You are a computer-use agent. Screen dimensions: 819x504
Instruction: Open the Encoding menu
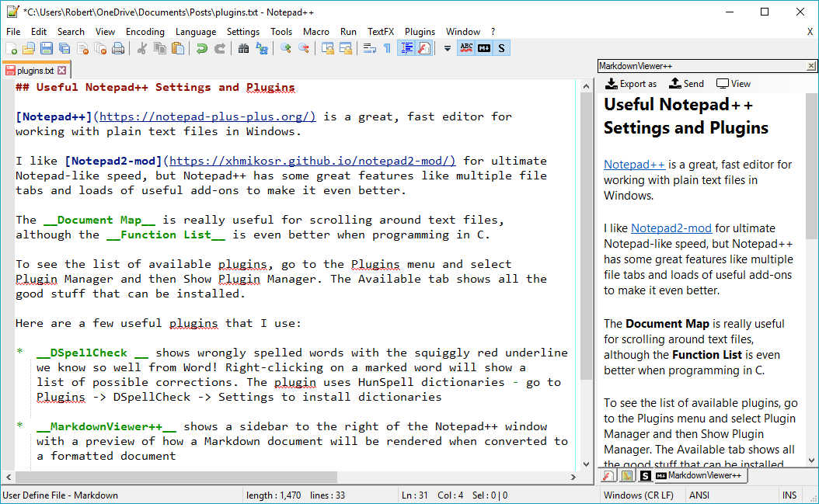(x=145, y=32)
